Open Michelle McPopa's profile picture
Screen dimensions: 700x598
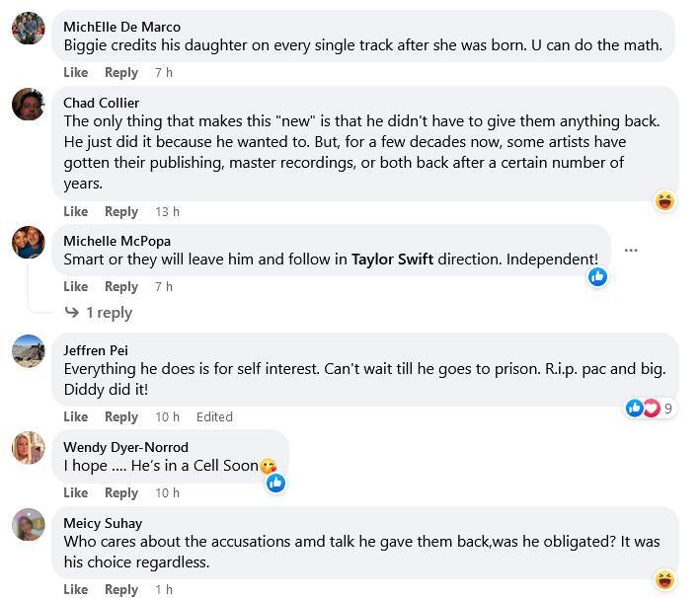(x=29, y=242)
